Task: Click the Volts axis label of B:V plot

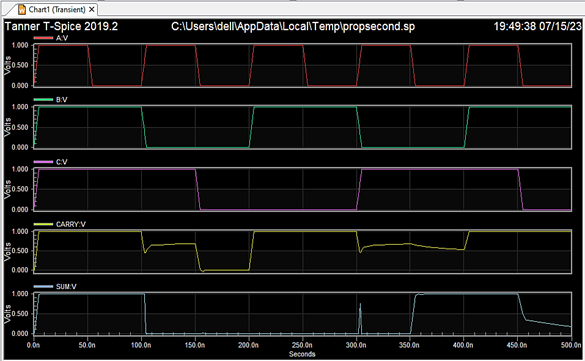Action: (x=7, y=127)
